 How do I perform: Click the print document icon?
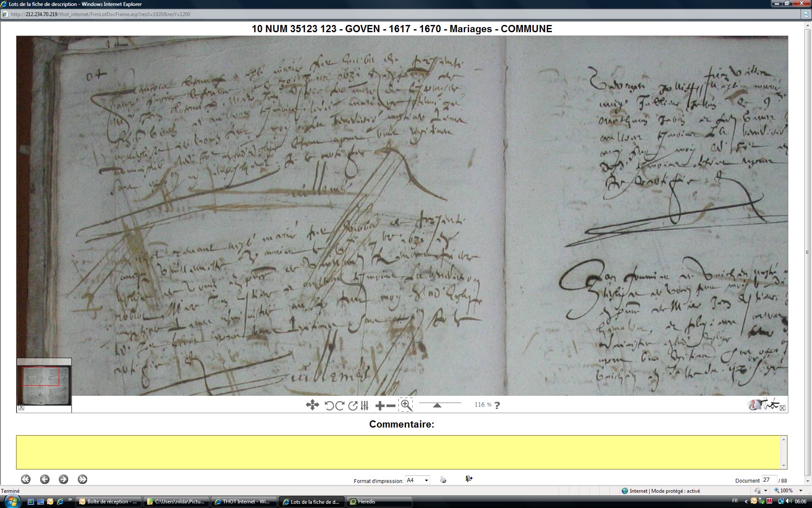click(443, 480)
